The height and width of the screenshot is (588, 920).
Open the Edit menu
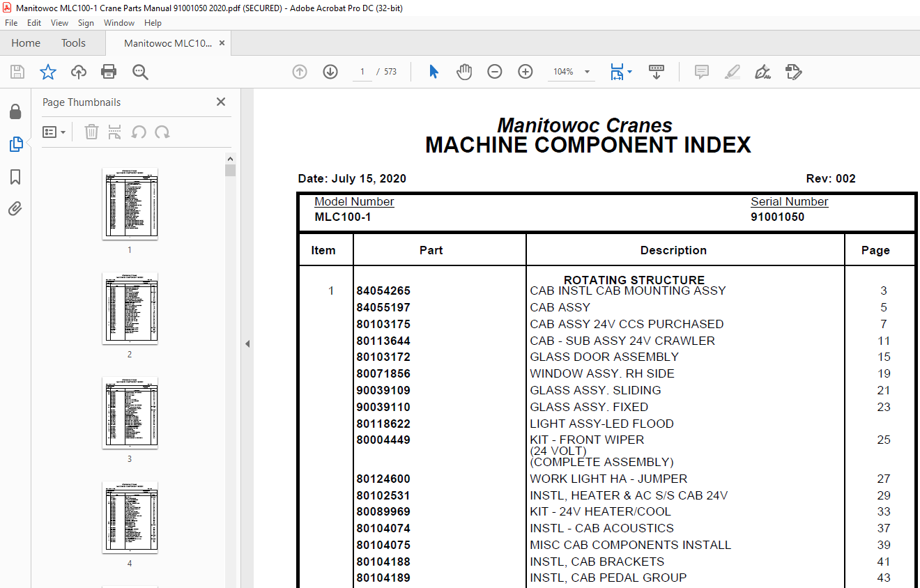pos(34,23)
